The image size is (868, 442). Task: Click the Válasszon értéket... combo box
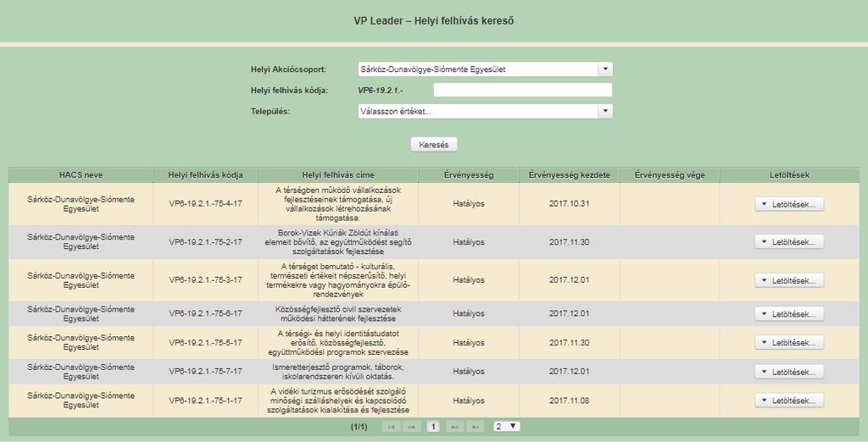click(485, 111)
